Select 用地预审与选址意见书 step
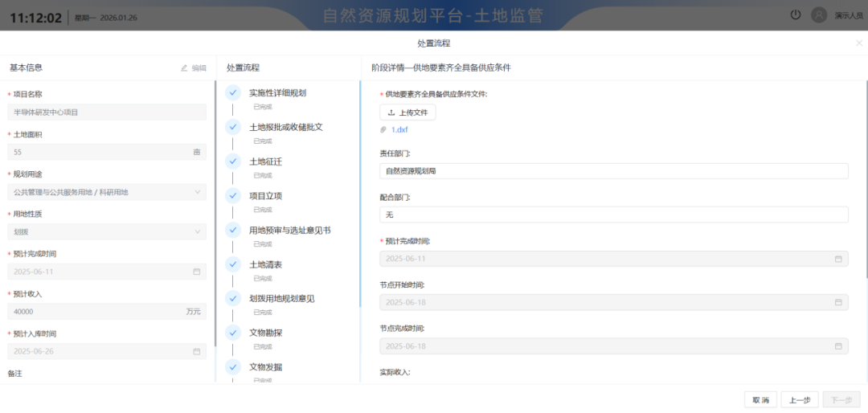 (289, 230)
